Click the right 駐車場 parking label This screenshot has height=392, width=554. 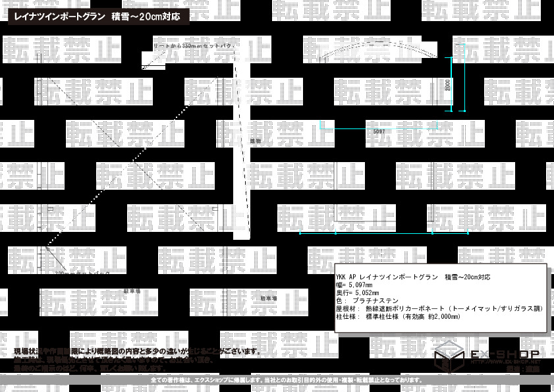tap(269, 298)
